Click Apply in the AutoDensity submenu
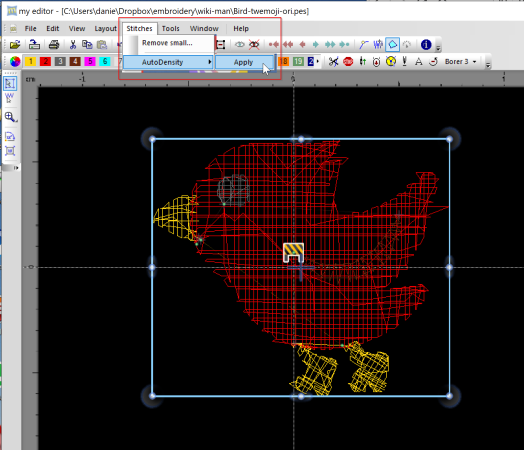Image resolution: width=524 pixels, height=450 pixels. point(244,62)
